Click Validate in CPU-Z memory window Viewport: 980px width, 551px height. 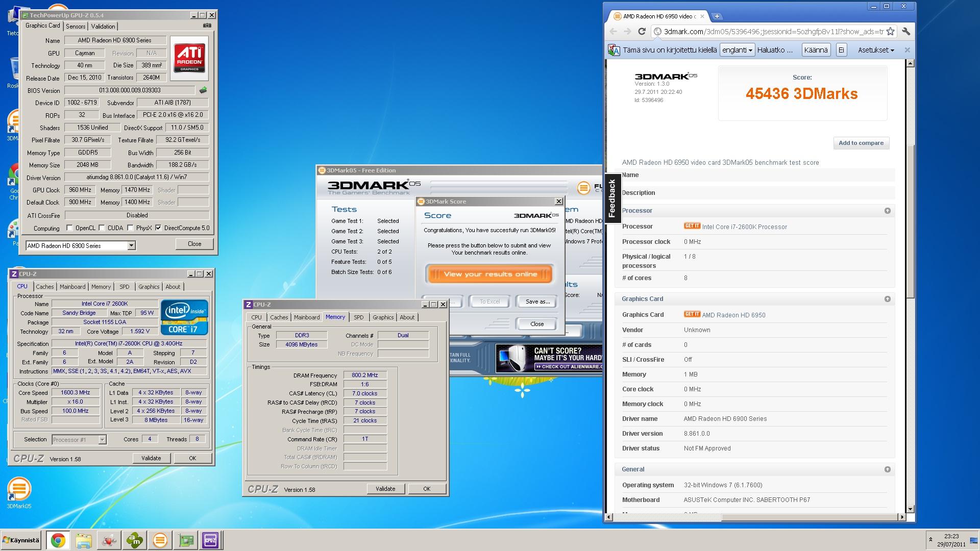pos(385,489)
